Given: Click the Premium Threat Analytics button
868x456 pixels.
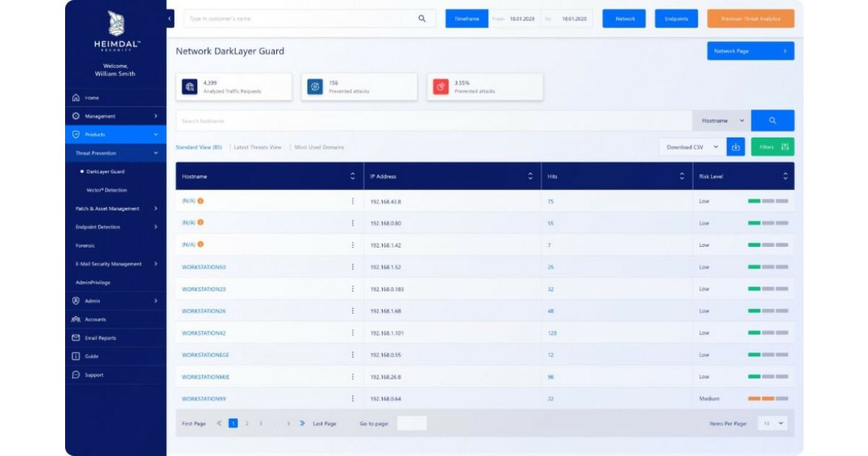Looking at the screenshot, I should [750, 19].
